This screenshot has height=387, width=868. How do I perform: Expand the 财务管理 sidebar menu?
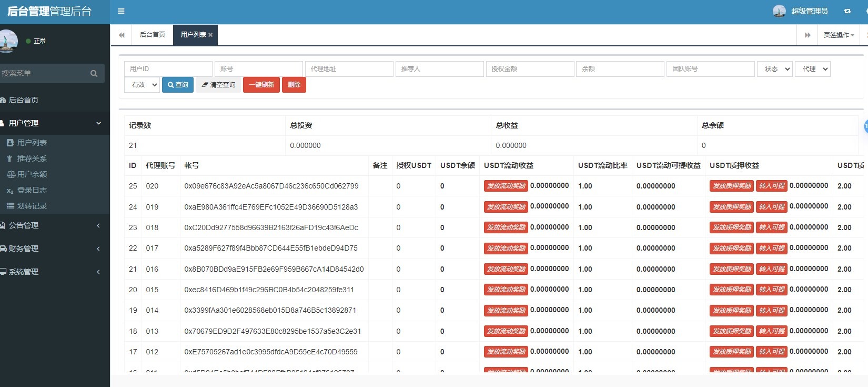(x=24, y=249)
